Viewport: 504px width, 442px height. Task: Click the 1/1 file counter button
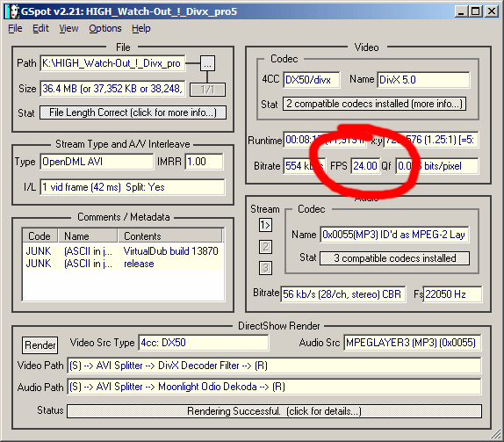pos(207,90)
